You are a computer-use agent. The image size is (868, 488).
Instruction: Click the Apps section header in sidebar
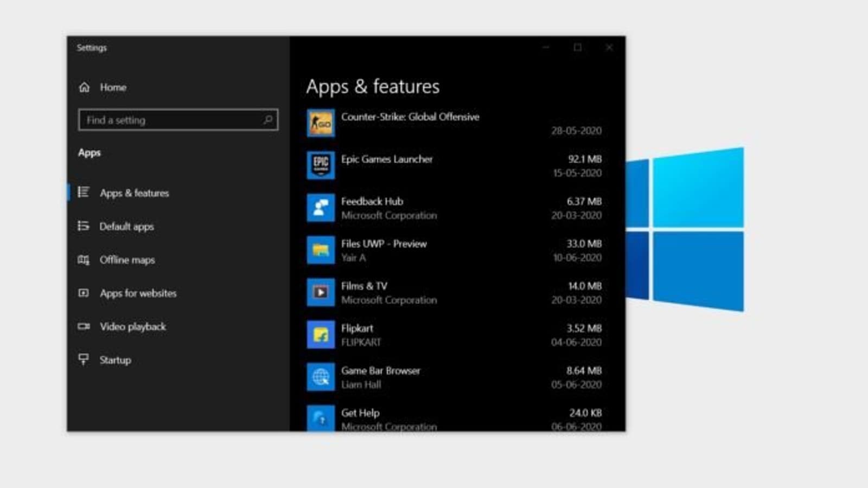point(90,153)
